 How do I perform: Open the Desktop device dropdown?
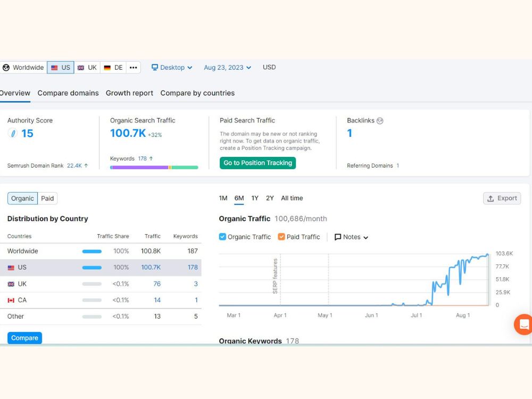(x=172, y=68)
